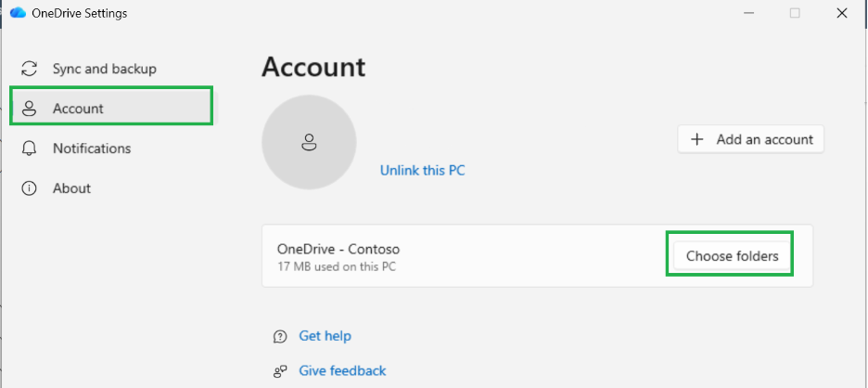This screenshot has width=868, height=388.
Task: Click the OneDrive cloud icon in title bar
Action: tap(18, 13)
